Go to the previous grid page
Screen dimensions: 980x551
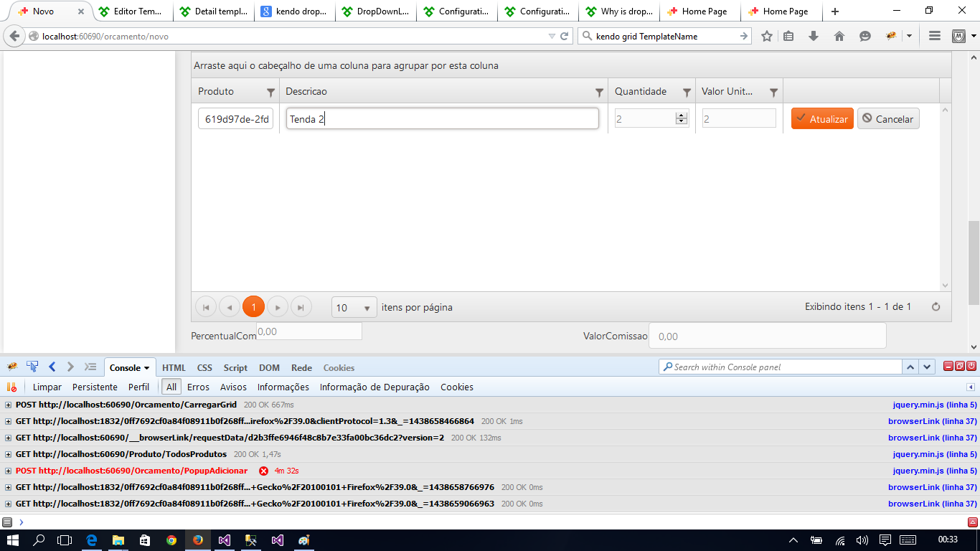[x=230, y=307]
